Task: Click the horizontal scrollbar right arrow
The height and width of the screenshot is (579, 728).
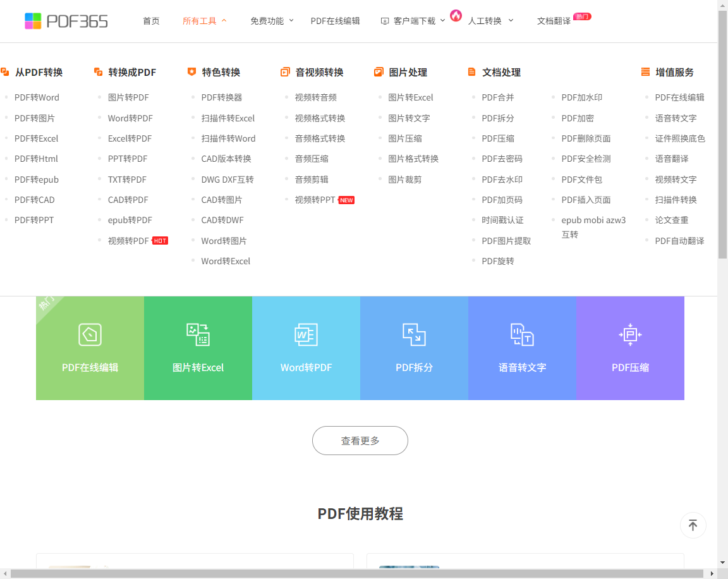Action: [x=712, y=574]
